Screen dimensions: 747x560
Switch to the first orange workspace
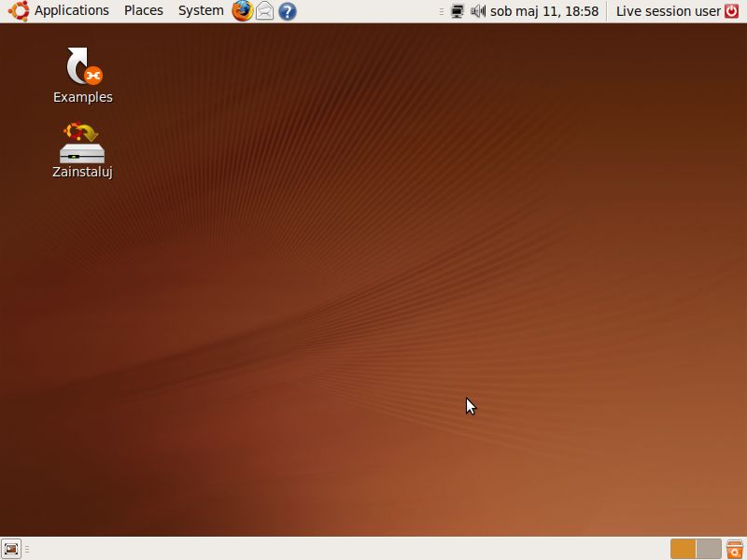click(683, 549)
